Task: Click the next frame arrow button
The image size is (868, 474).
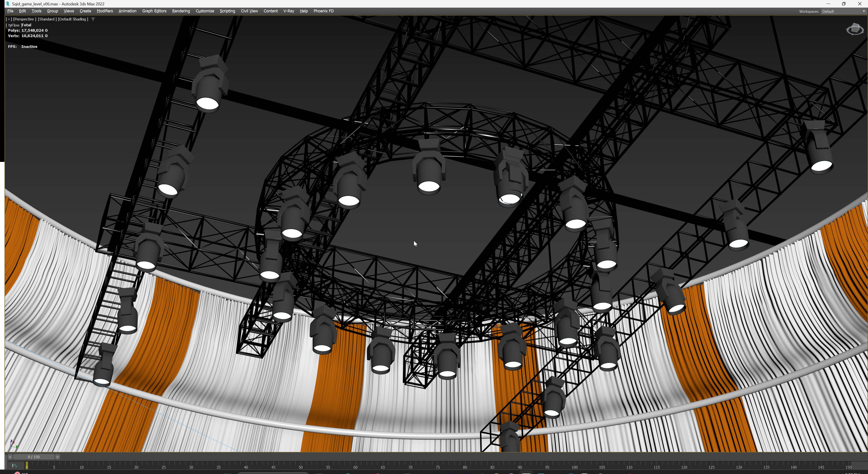Action: click(x=58, y=457)
